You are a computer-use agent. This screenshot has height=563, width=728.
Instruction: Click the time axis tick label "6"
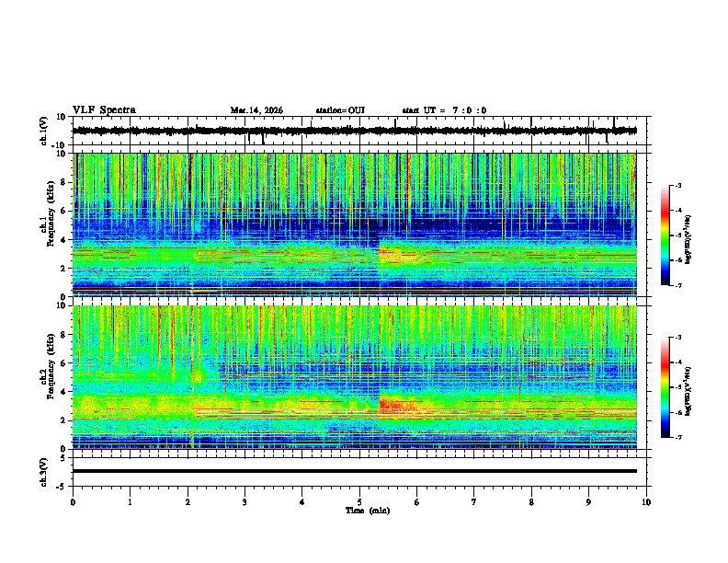click(x=417, y=502)
